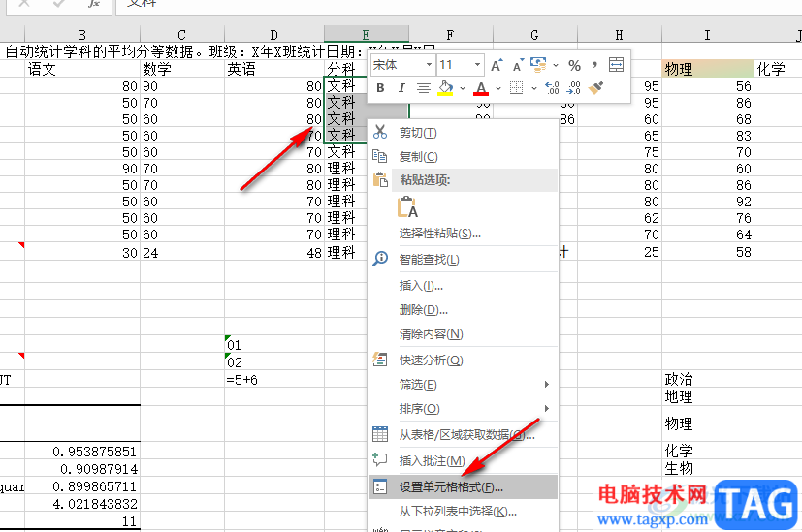Click the table data icon
Viewport: 802px width, 532px height.
tap(380, 434)
